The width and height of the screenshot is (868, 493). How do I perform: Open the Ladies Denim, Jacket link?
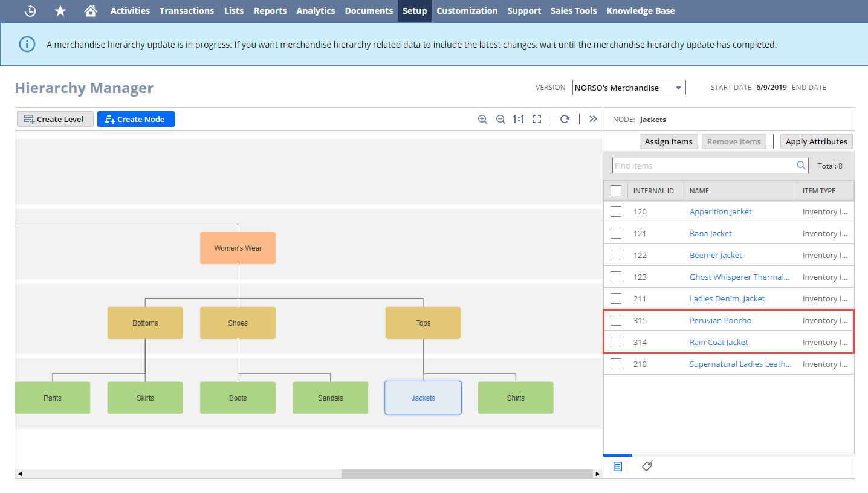727,298
